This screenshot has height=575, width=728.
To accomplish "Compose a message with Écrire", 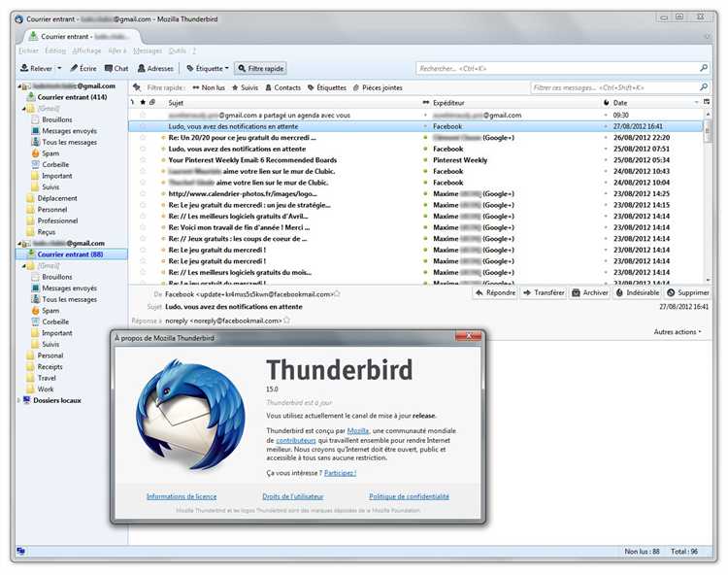I will (x=83, y=68).
